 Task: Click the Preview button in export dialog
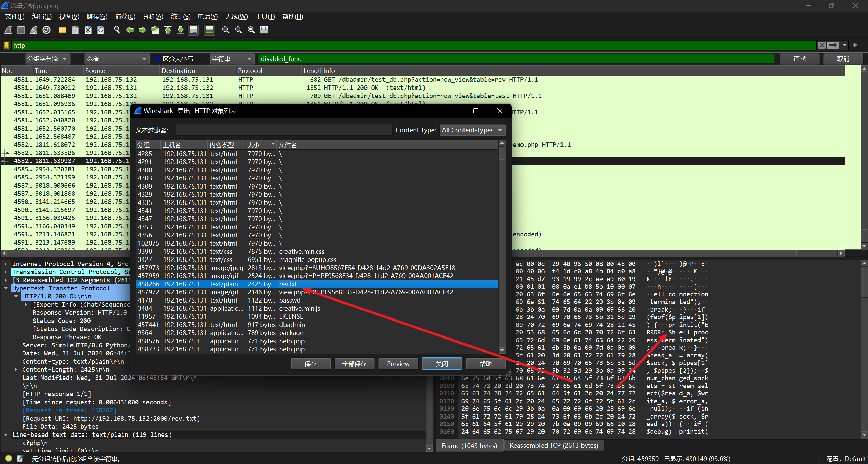(398, 364)
